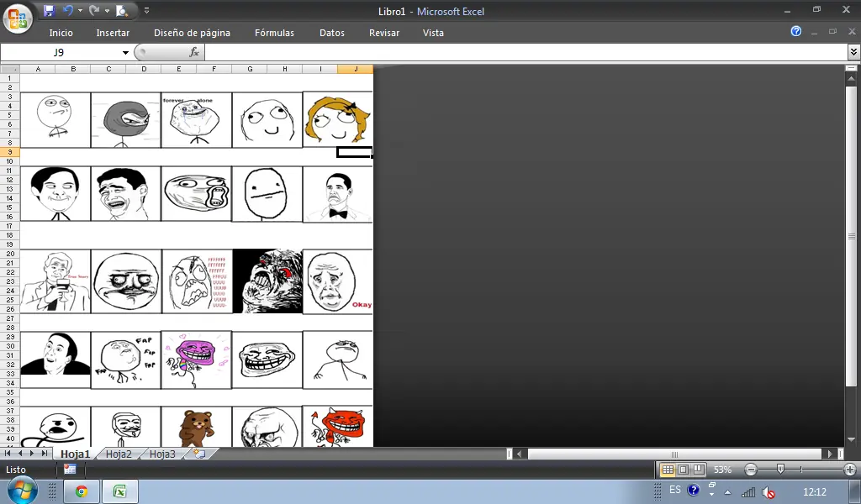861x504 pixels.
Task: Select the orange-haired Derpina image
Action: coord(338,119)
